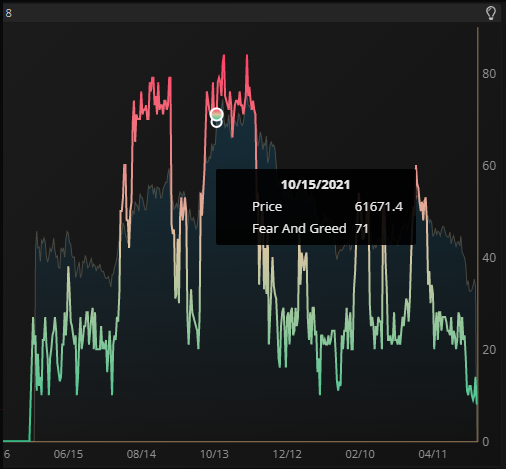Click the tooltip date 10/15/2021
The image size is (506, 469).
coord(315,185)
